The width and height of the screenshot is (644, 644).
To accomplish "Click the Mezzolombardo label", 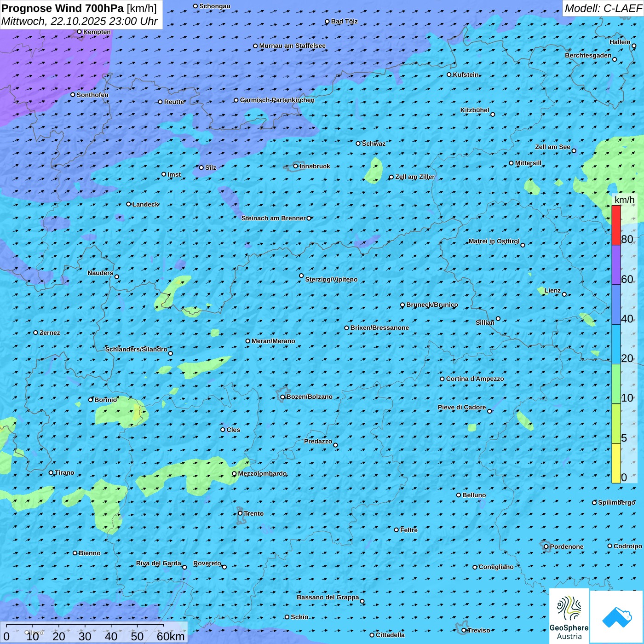I will click(x=262, y=473).
